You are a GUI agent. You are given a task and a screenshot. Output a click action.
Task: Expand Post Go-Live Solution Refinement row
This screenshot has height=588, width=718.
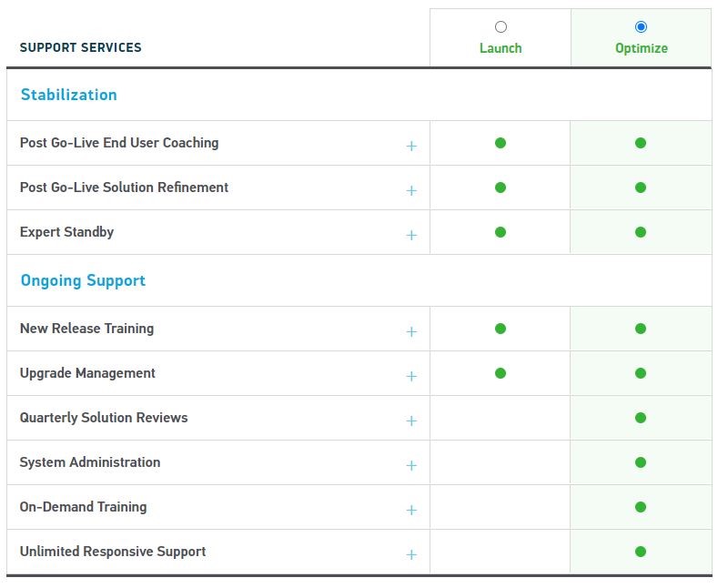[411, 190]
